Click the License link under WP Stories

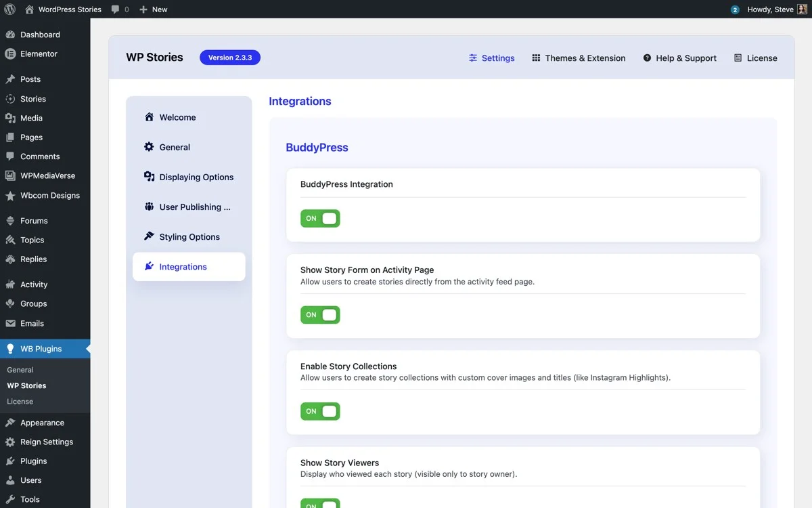(x=20, y=401)
